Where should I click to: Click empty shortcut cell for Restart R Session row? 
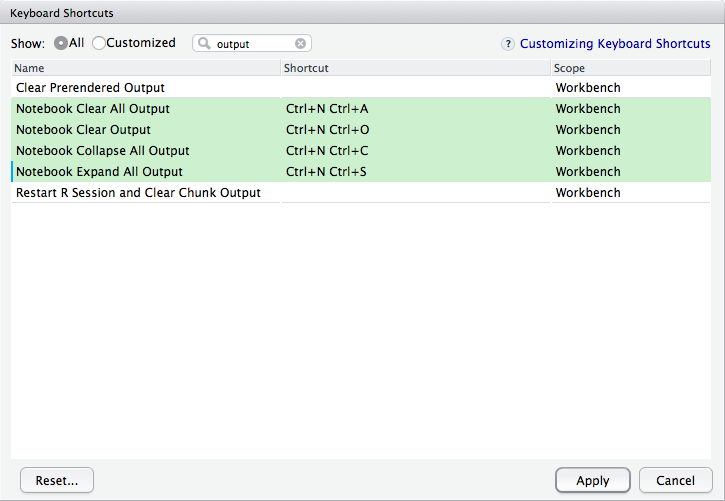tap(416, 193)
